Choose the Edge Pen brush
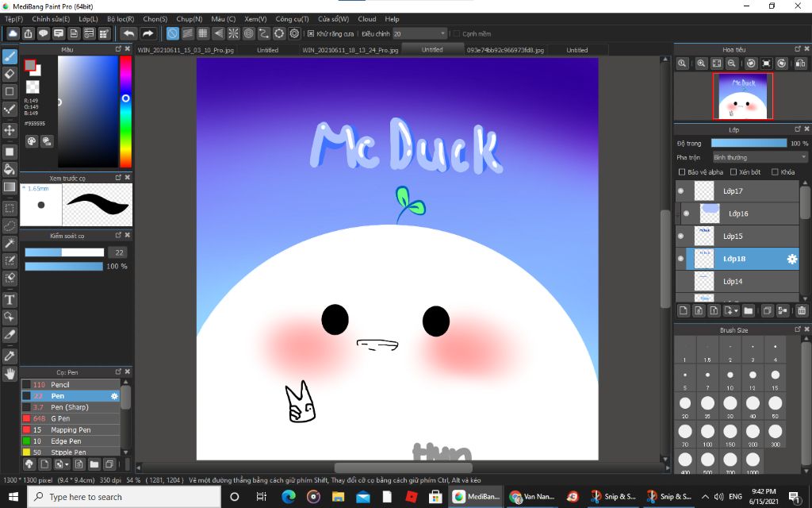 click(x=71, y=441)
